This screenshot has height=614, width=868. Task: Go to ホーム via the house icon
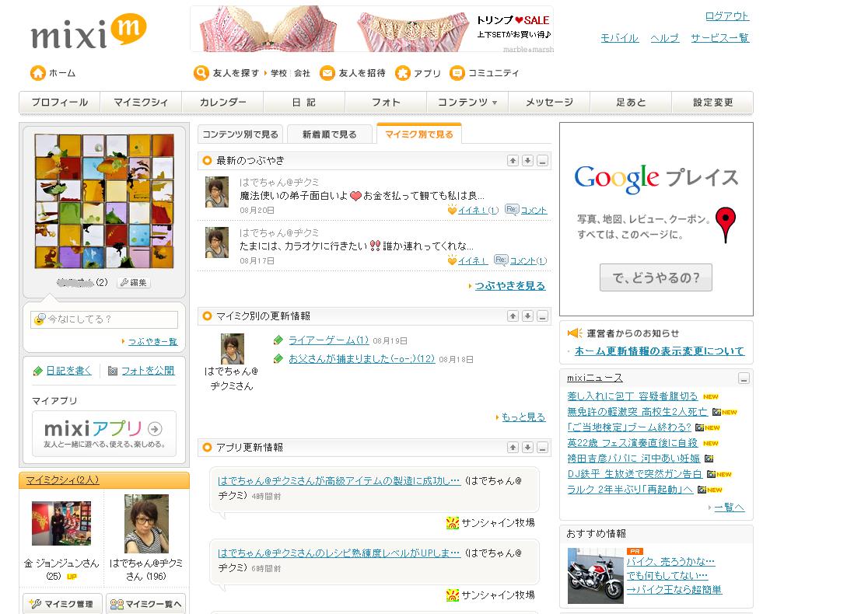[37, 73]
